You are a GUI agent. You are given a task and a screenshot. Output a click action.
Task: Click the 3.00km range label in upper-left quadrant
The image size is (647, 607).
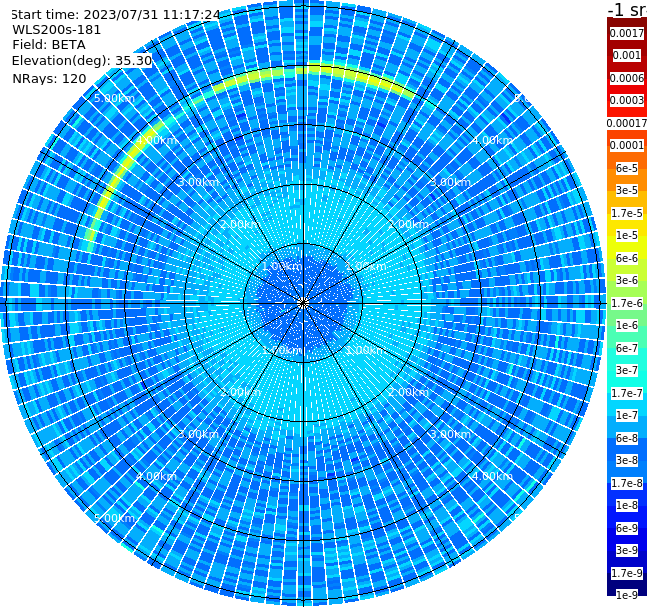click(198, 182)
